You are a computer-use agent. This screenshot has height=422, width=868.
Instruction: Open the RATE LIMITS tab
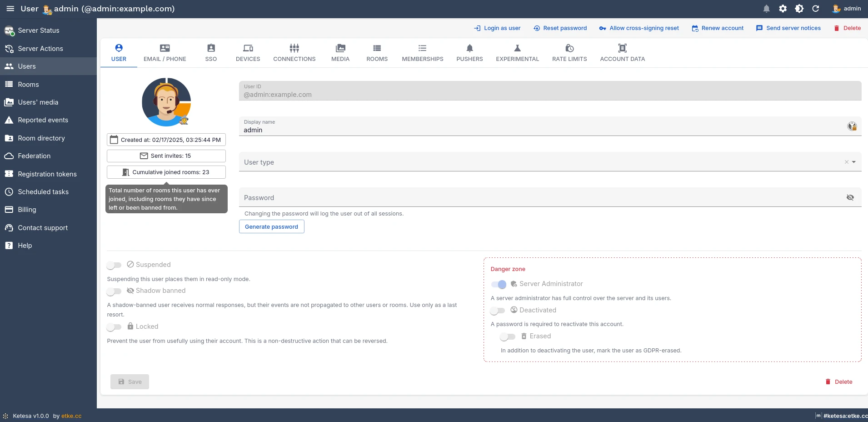pos(569,52)
